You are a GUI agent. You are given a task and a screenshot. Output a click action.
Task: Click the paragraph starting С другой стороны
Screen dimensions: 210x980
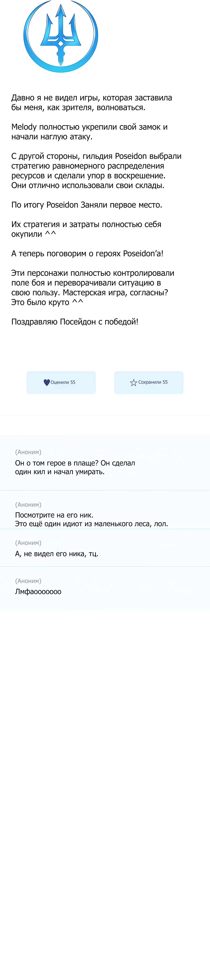96,171
